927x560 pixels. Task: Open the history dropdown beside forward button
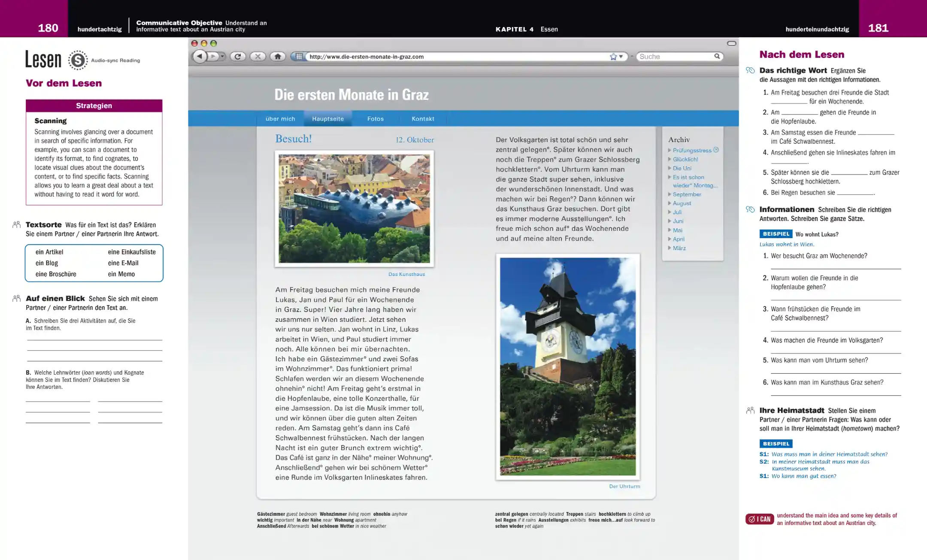pos(222,56)
